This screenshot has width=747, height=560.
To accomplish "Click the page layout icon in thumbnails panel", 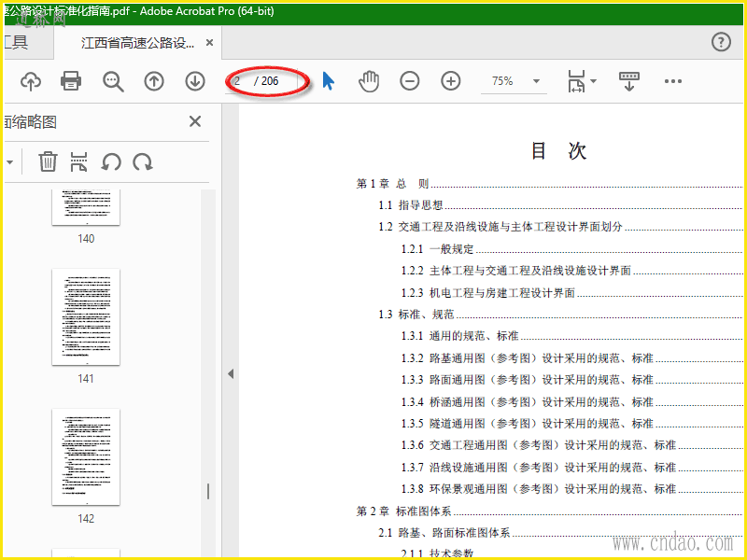I will [79, 161].
